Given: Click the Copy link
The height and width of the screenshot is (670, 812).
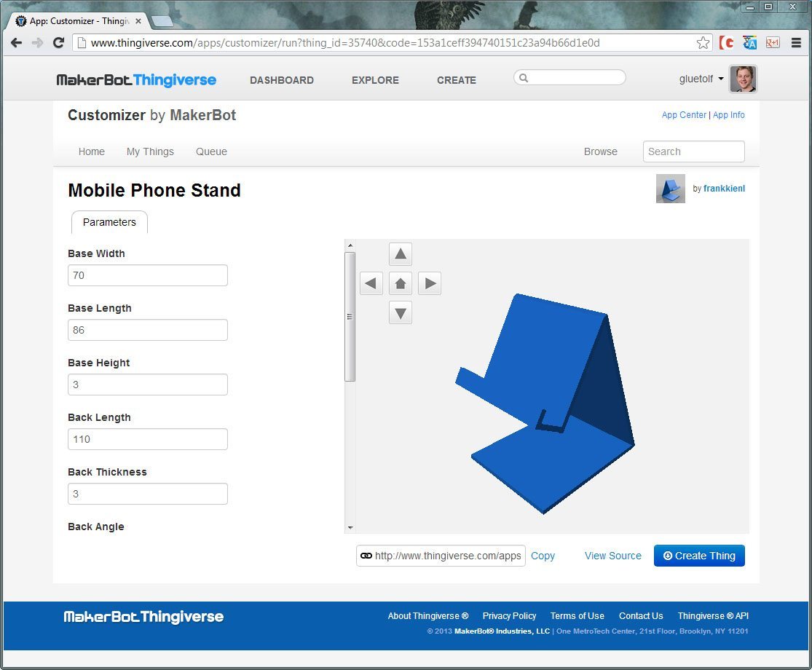Looking at the screenshot, I should [543, 556].
